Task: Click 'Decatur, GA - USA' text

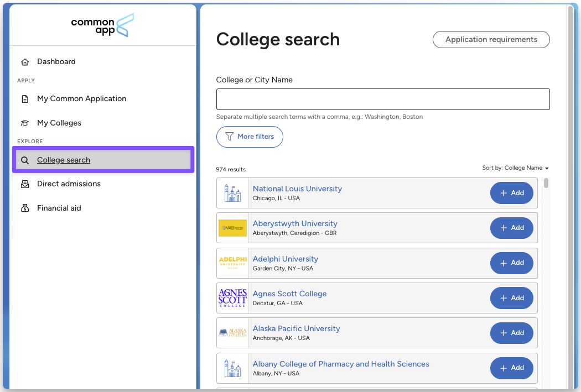Action: click(278, 303)
